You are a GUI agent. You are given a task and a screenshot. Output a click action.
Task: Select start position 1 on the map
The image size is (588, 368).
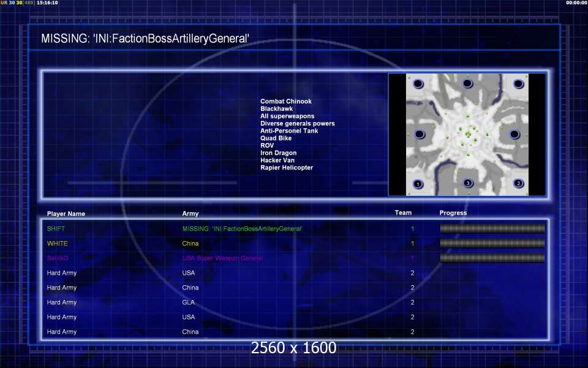coord(418,184)
